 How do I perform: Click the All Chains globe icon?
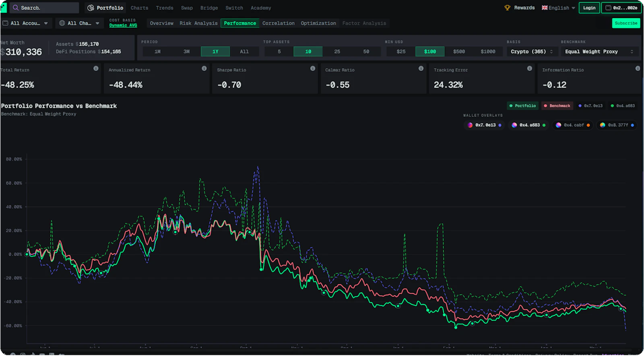(x=62, y=23)
